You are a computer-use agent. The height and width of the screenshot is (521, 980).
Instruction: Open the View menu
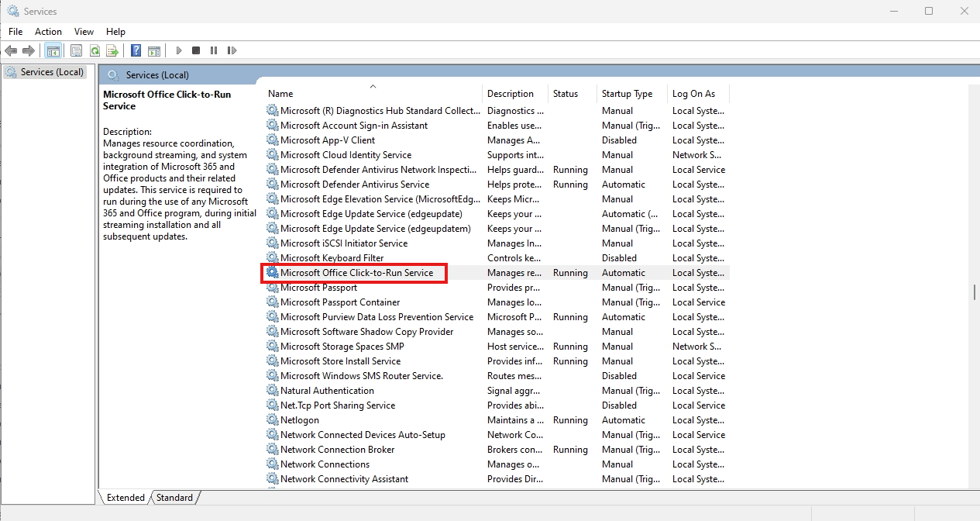point(84,32)
